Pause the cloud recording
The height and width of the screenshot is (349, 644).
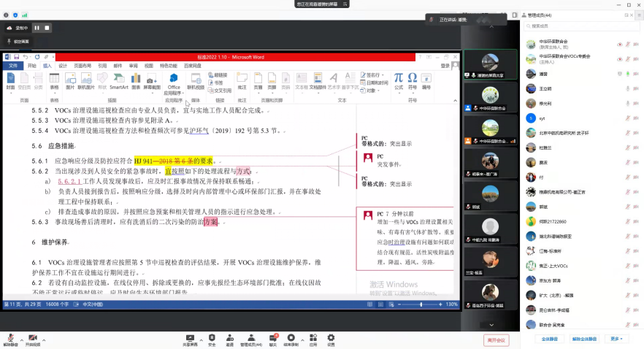(x=37, y=28)
